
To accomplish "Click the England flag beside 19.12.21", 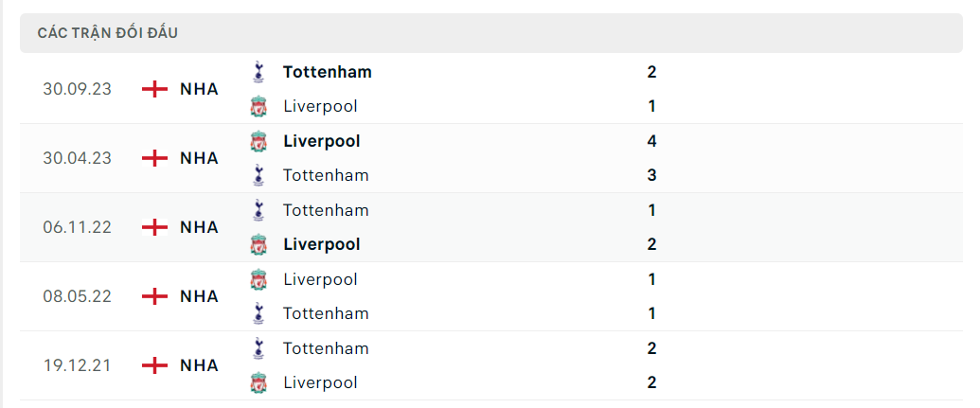I will point(154,365).
